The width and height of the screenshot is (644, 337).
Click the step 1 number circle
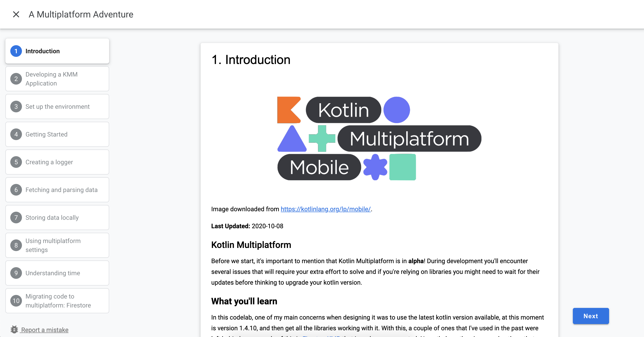(x=16, y=51)
